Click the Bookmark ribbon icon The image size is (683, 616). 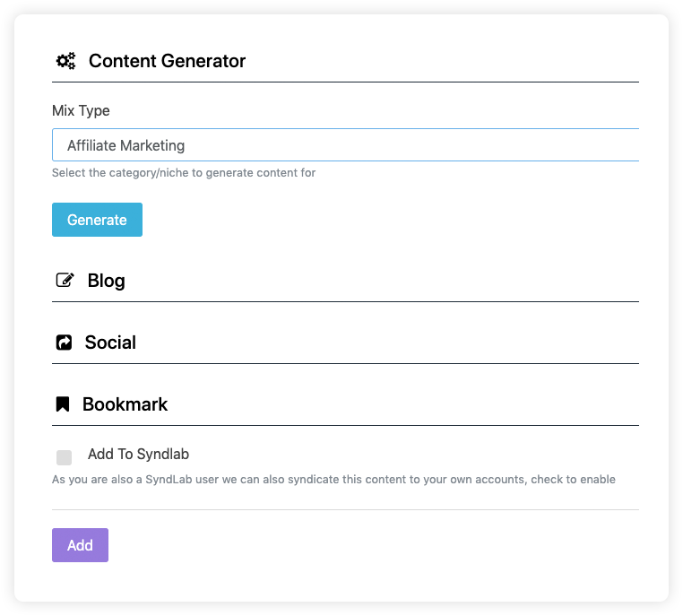63,404
